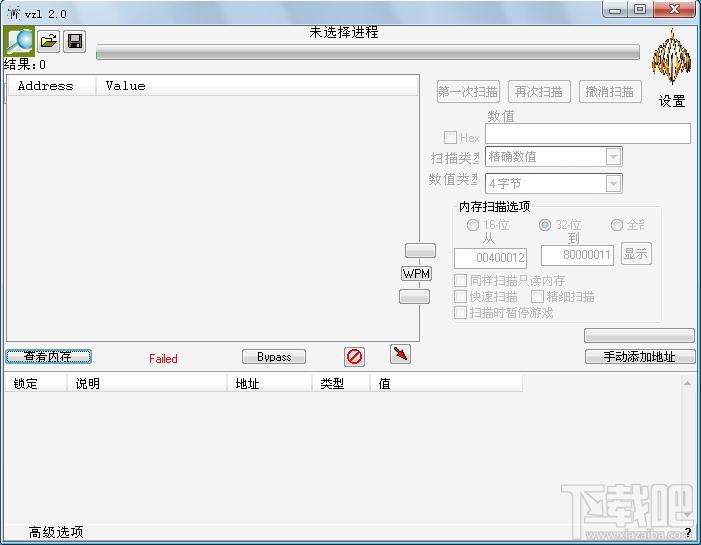Click the open folder icon

click(x=48, y=42)
